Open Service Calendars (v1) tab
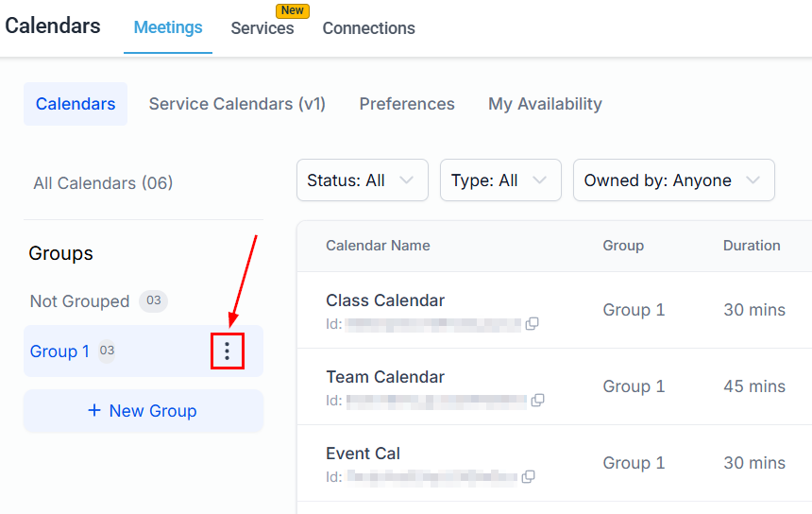The image size is (812, 514). [237, 104]
